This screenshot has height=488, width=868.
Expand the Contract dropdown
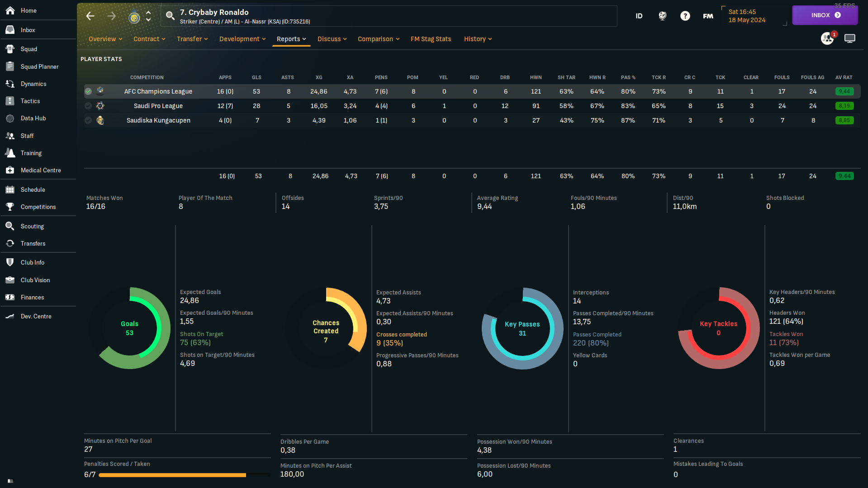tap(149, 39)
